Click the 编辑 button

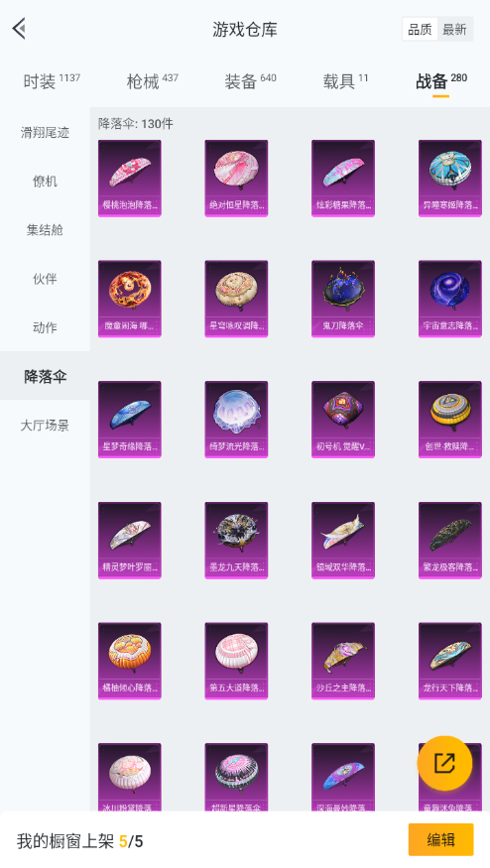[x=440, y=840]
